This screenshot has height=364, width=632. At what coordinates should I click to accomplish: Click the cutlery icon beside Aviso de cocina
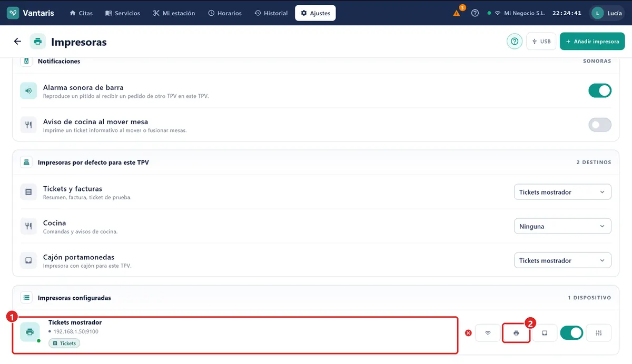coord(28,125)
